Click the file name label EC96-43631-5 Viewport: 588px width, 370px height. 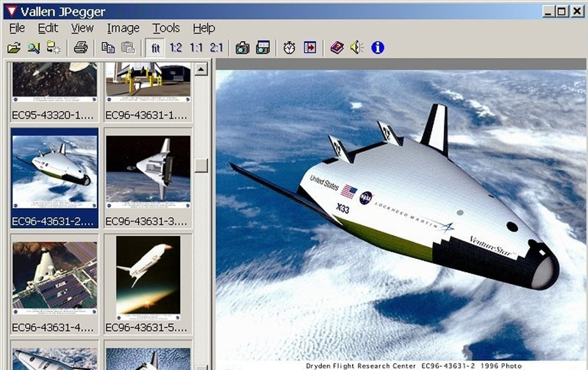tap(146, 327)
